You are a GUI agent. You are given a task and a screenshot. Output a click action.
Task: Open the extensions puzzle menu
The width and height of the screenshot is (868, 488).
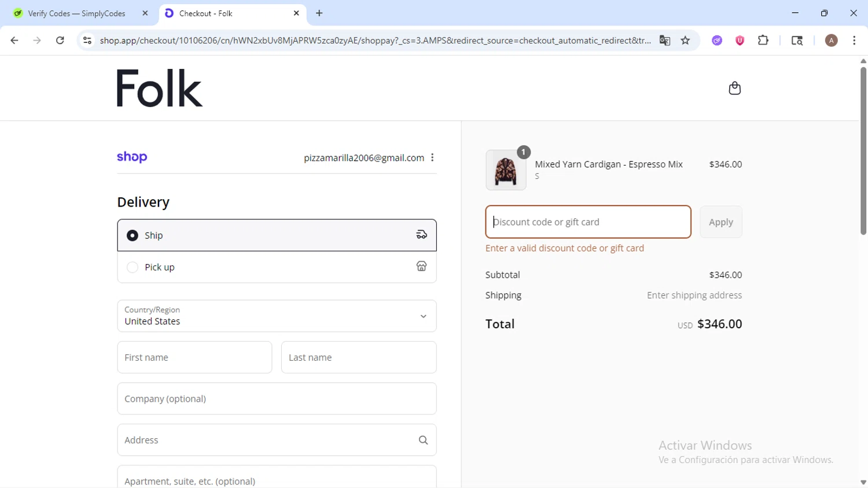(x=763, y=41)
